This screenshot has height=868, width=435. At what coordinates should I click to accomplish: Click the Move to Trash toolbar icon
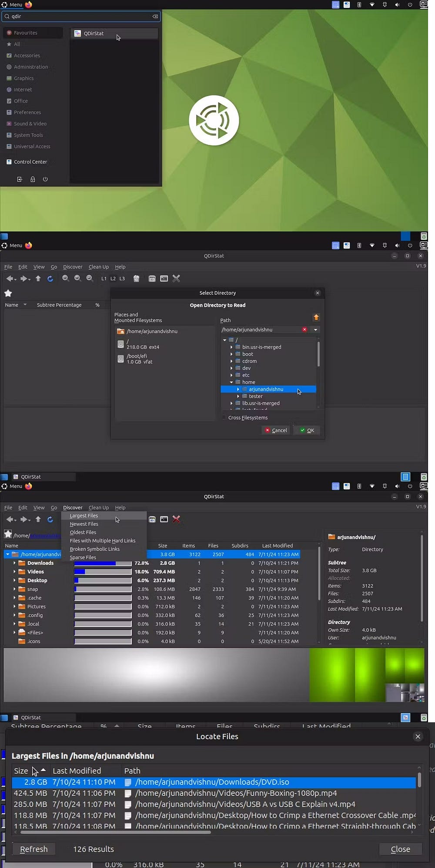(x=136, y=278)
